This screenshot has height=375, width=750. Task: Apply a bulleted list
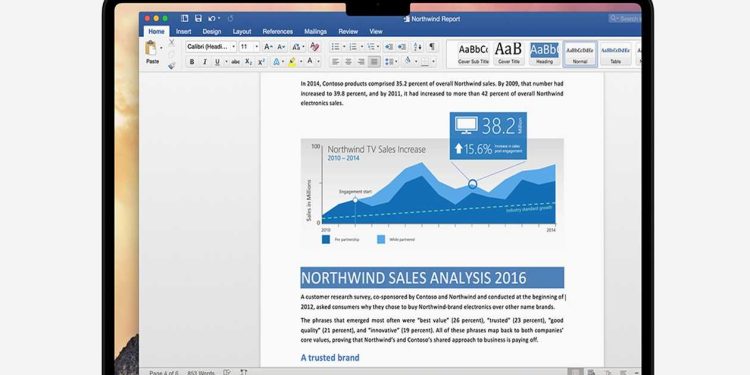(x=335, y=47)
